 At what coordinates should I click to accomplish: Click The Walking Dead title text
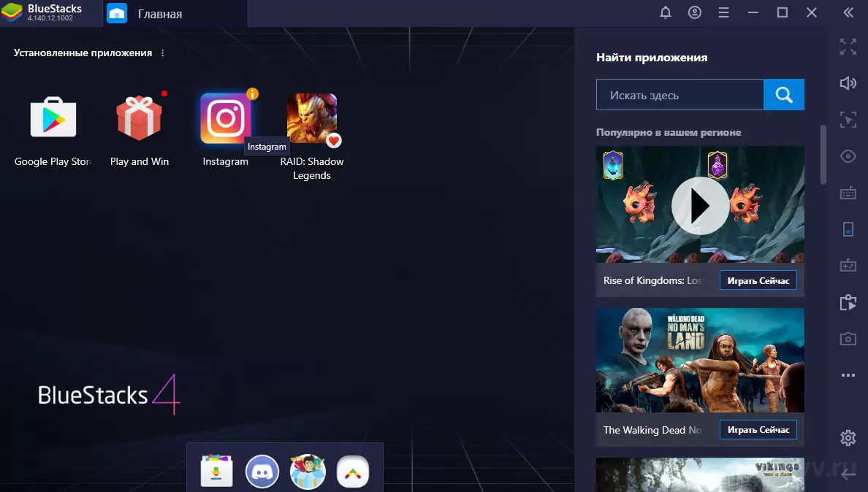click(652, 430)
